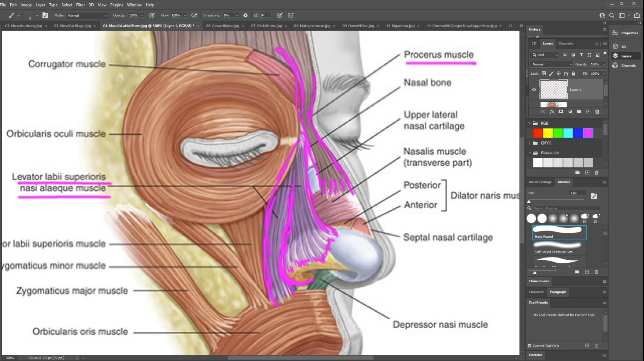Filter layers by type layers icon
Viewport: 644px width, 361px height.
(x=581, y=55)
